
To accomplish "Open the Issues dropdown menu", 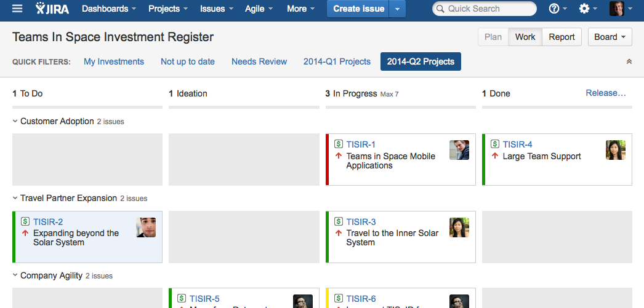I will 217,9.
